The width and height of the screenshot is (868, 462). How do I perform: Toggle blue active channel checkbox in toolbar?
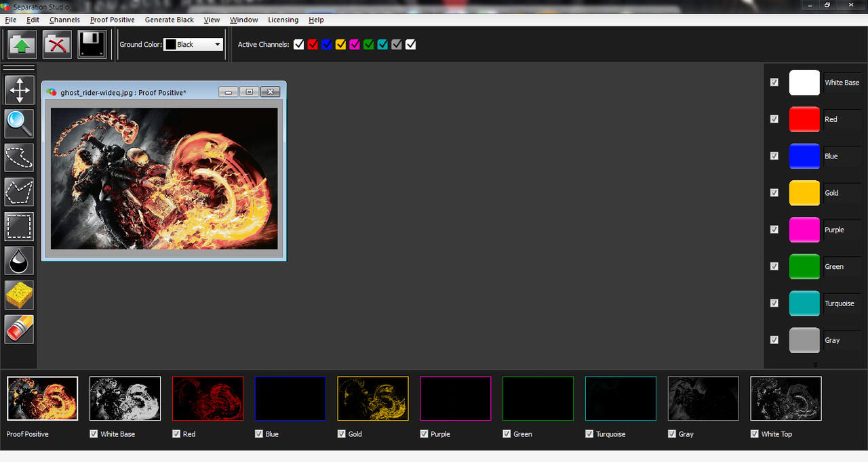point(326,45)
